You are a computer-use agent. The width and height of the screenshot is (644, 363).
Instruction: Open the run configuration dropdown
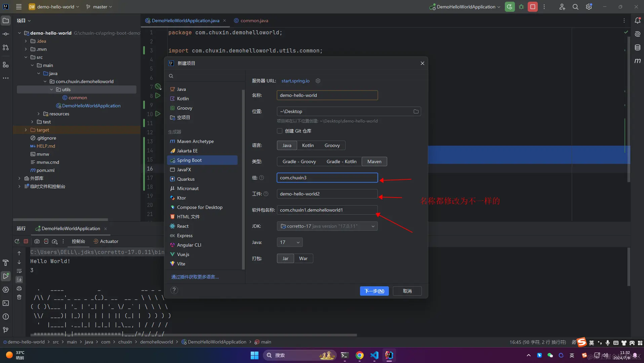(465, 7)
